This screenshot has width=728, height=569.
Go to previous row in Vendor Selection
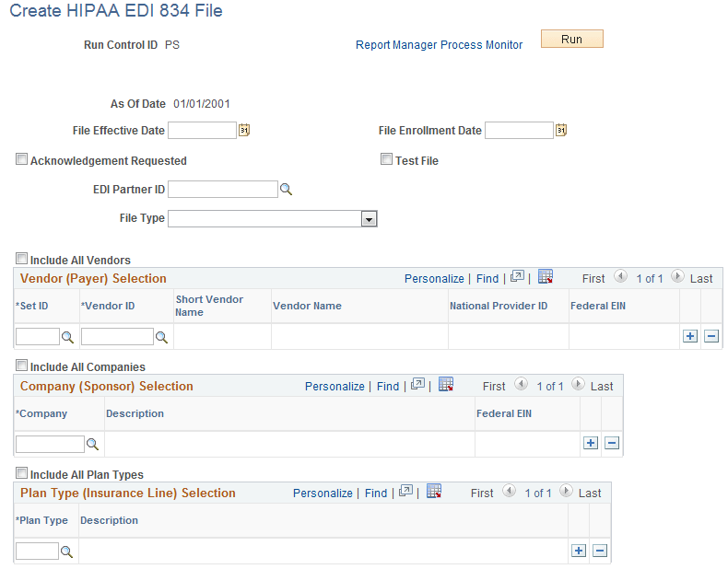coord(621,277)
